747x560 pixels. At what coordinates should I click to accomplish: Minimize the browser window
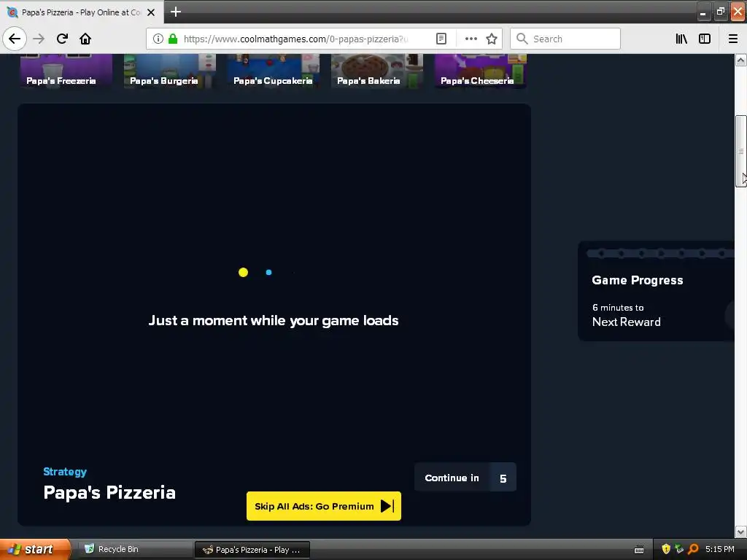click(703, 12)
